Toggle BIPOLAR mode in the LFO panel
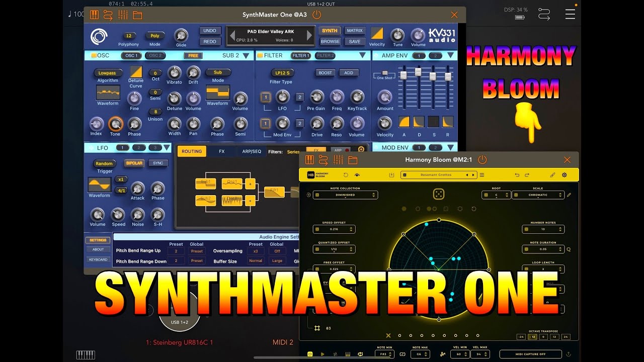This screenshot has height=362, width=644. (x=134, y=164)
